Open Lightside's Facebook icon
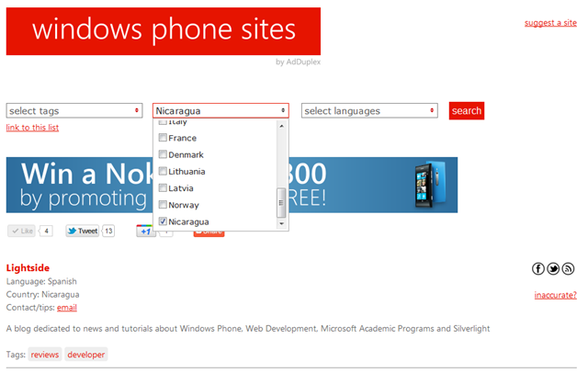Image resolution: width=588 pixels, height=373 pixels. (x=538, y=268)
